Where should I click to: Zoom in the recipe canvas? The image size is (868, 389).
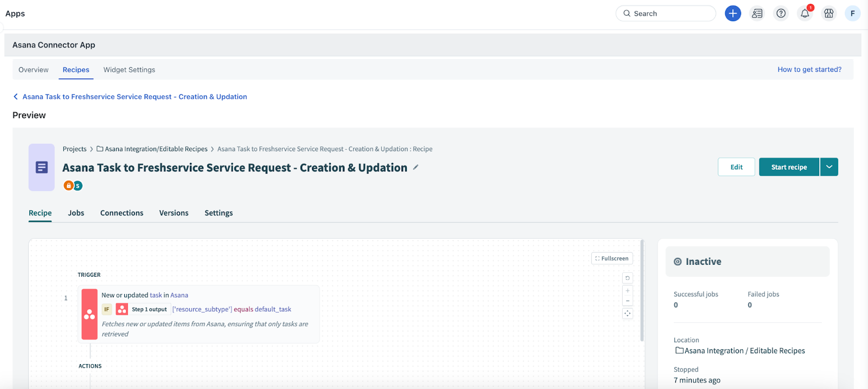(628, 291)
